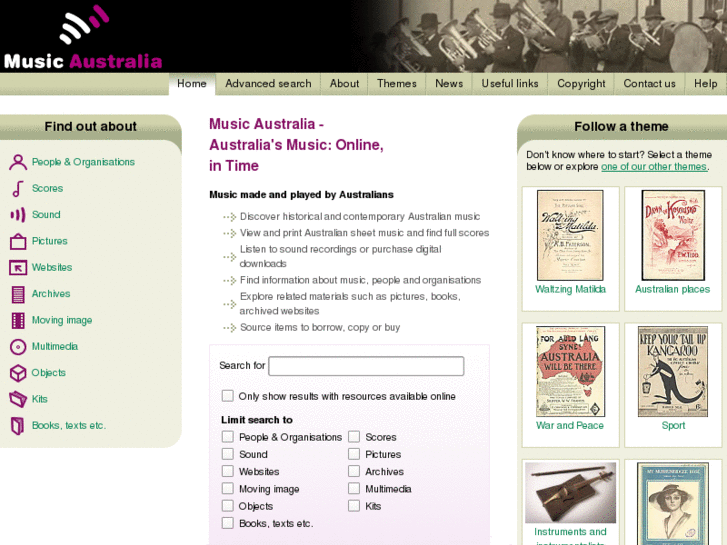Open the Help tab
Screen dimensions: 727x545
706,84
